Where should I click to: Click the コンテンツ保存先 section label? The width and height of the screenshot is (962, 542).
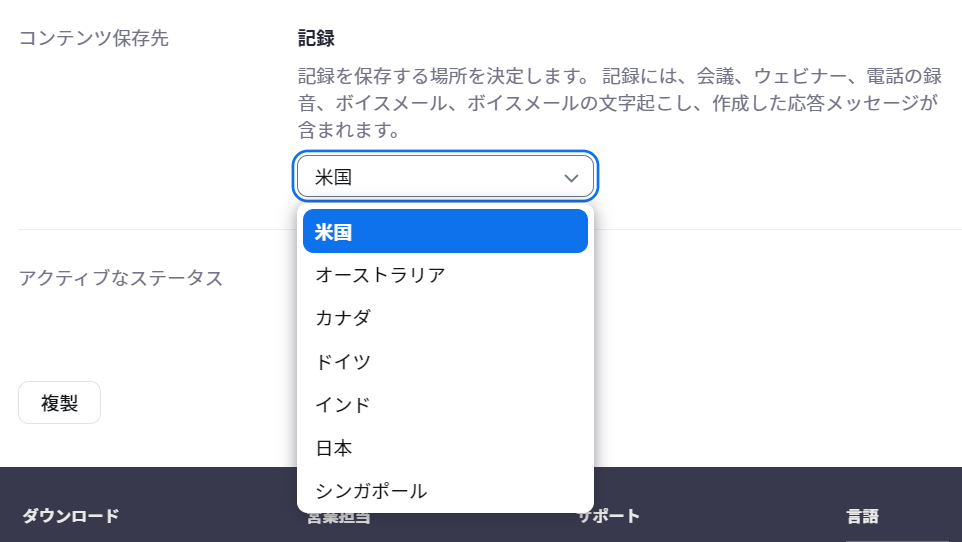pyautogui.click(x=94, y=38)
